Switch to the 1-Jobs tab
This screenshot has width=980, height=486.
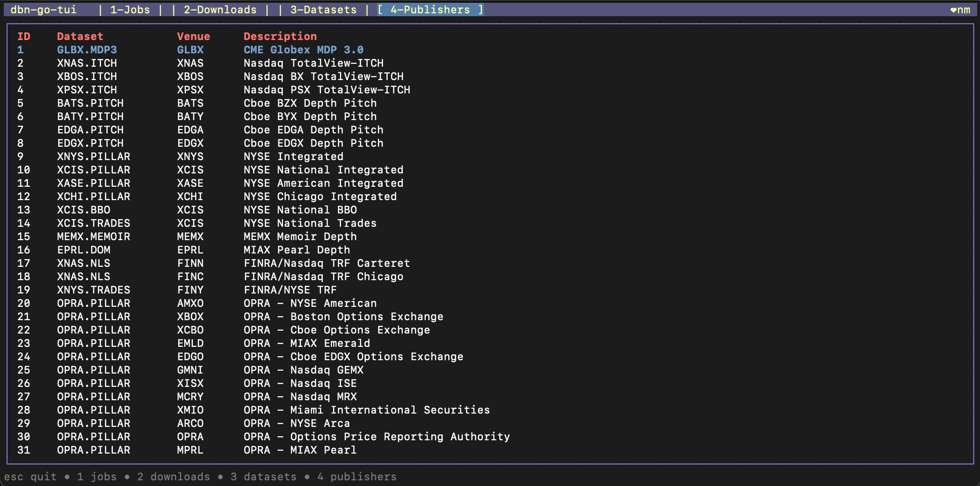pos(130,10)
